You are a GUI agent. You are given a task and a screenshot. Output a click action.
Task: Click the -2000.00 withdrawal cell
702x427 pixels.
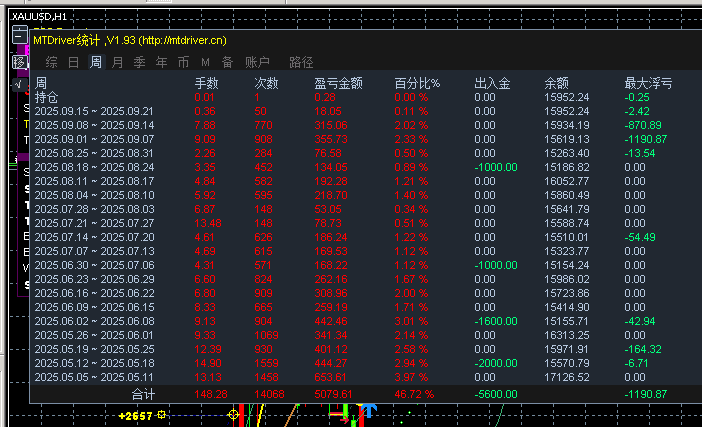496,363
